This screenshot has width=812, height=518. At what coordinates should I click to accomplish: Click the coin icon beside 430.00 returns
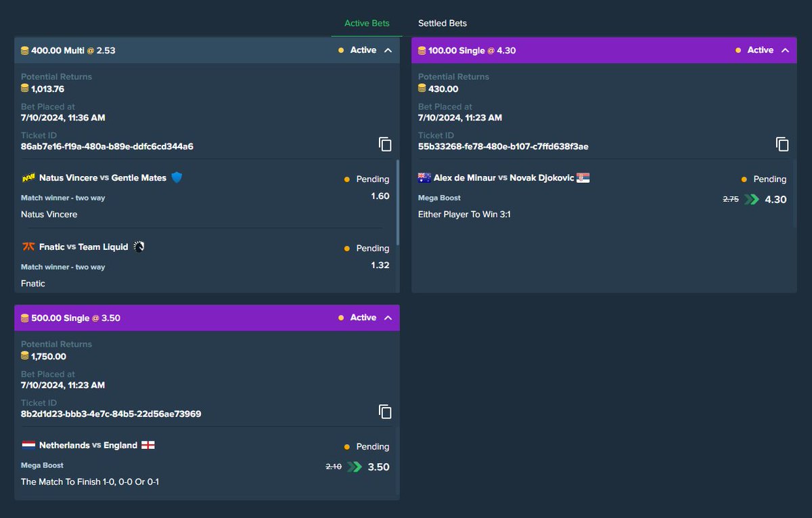pyautogui.click(x=422, y=89)
